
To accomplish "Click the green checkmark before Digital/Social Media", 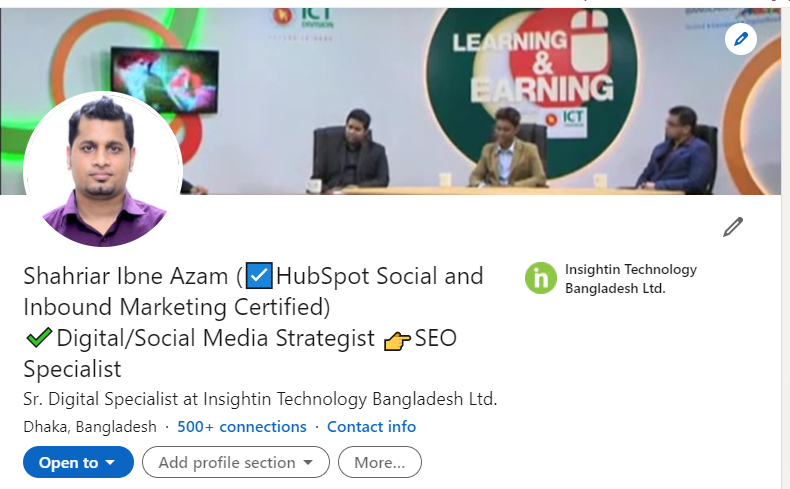I will [x=39, y=337].
